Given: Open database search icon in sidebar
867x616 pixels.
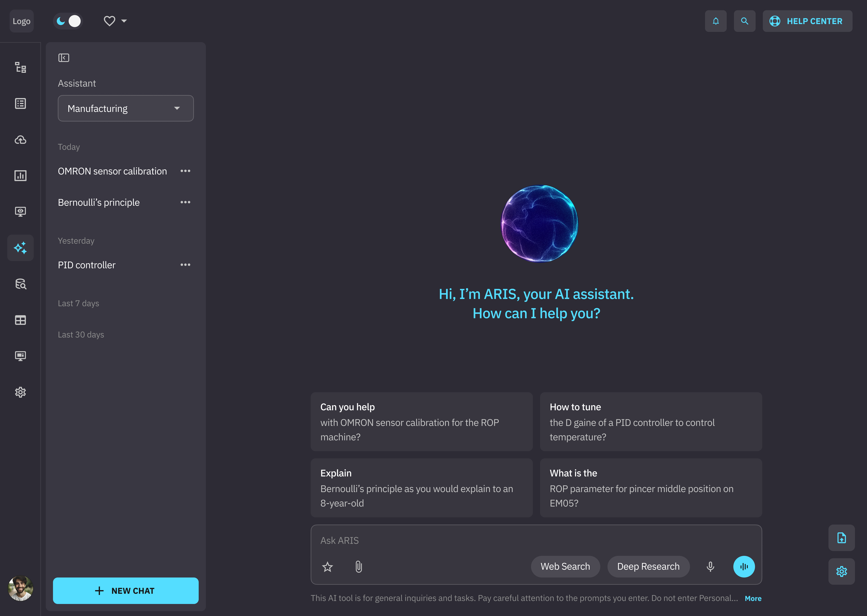Looking at the screenshot, I should 20,284.
